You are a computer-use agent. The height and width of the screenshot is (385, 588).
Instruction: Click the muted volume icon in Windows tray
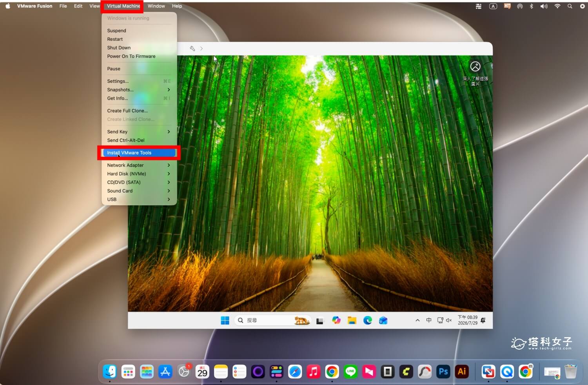pos(449,320)
